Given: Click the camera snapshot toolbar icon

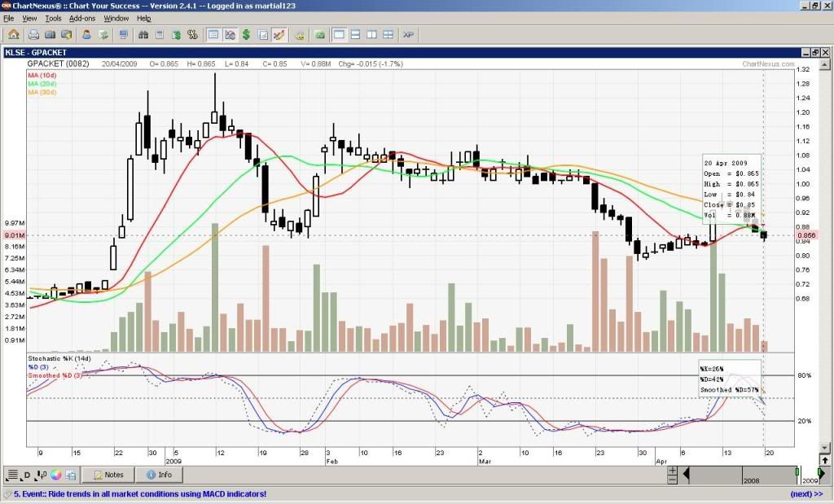Looking at the screenshot, I should (50, 34).
